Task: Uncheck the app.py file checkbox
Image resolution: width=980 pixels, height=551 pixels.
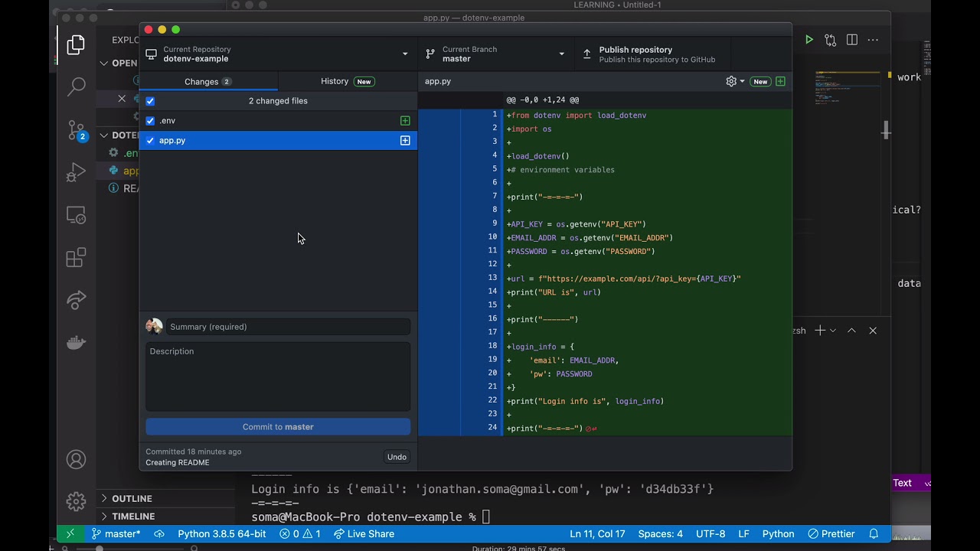Action: click(x=150, y=141)
